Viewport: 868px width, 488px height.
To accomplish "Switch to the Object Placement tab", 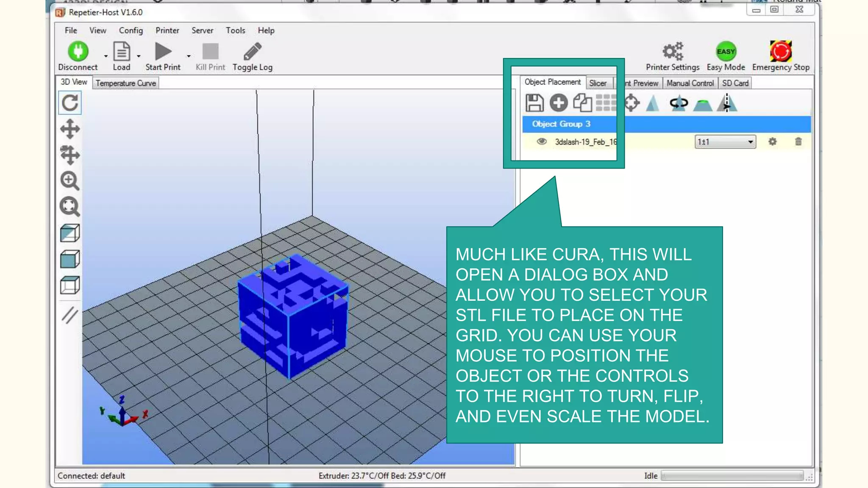I will [553, 82].
